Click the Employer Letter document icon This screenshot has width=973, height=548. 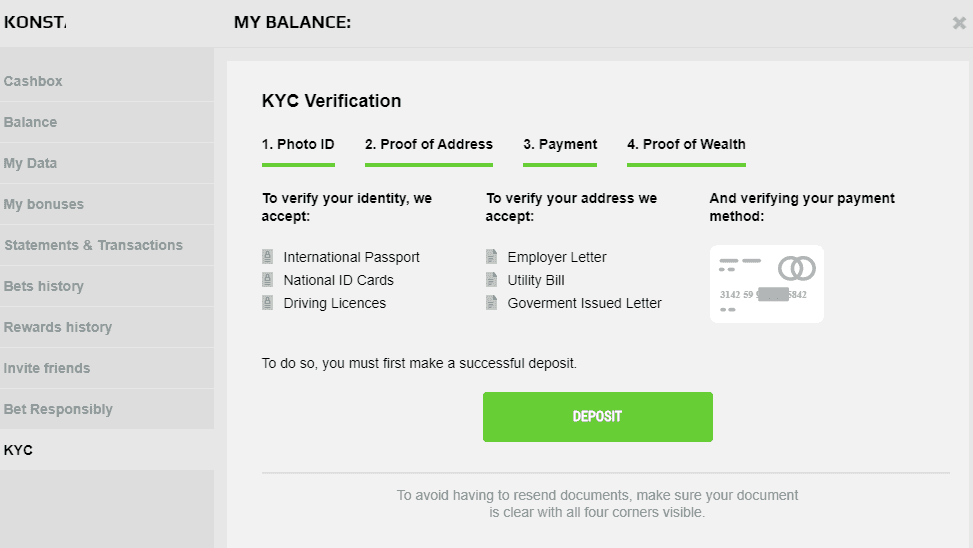pyautogui.click(x=492, y=257)
